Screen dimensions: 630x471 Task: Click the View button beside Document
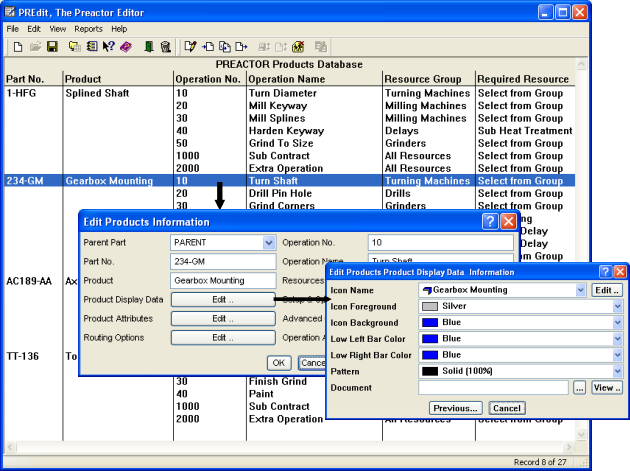pos(607,388)
